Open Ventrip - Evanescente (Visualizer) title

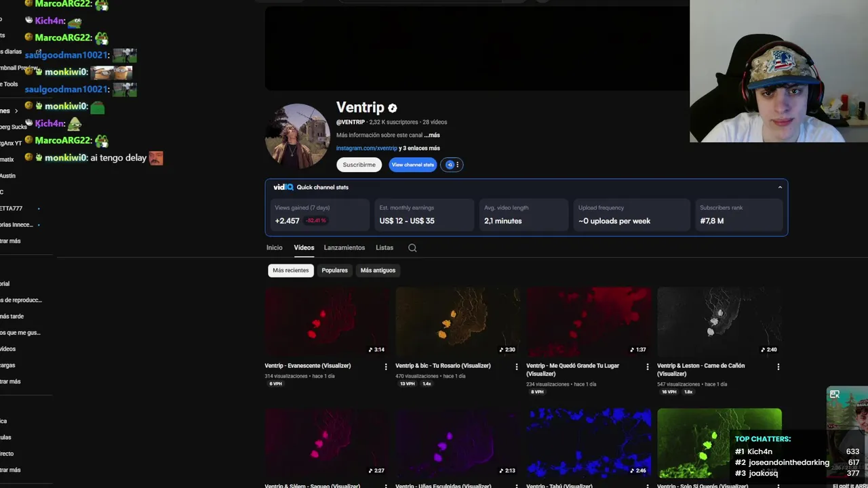pyautogui.click(x=308, y=365)
